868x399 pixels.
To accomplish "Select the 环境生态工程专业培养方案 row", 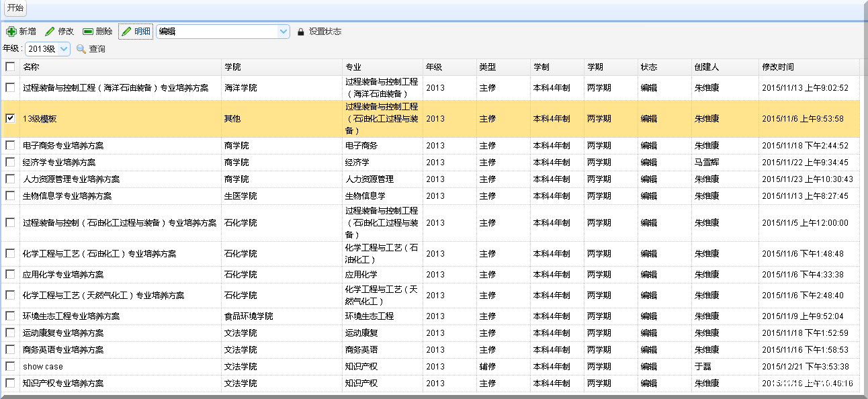I will coord(71,316).
